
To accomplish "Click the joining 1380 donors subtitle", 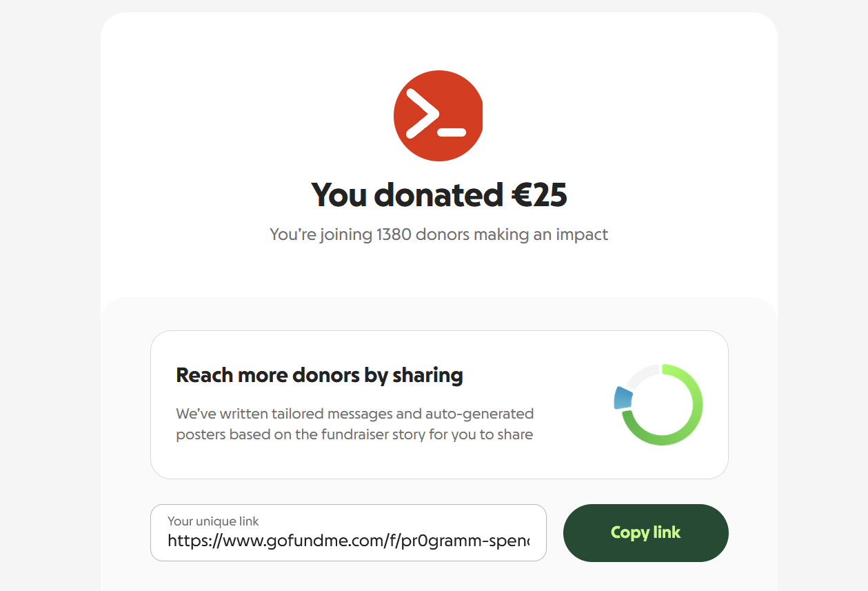I will (x=439, y=234).
